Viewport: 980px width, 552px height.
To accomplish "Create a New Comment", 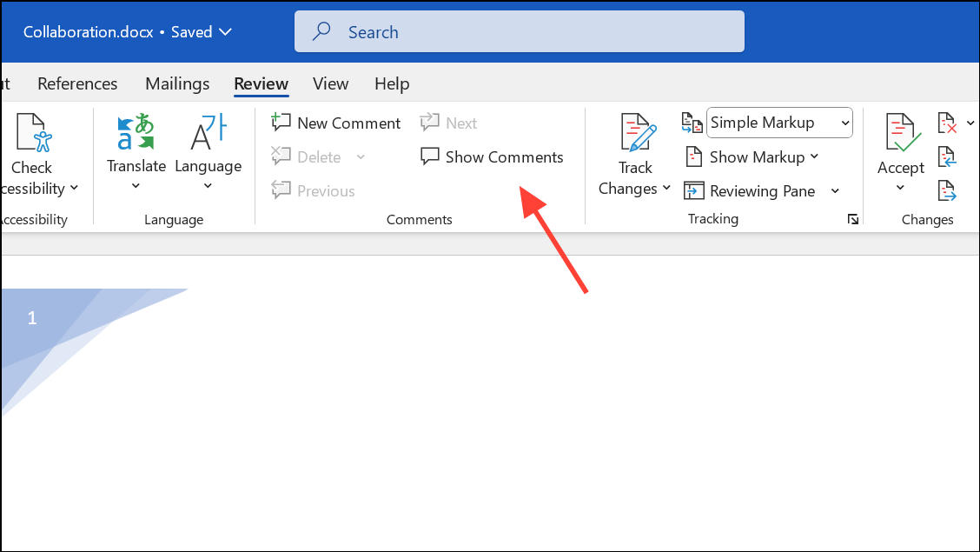I will pos(336,123).
